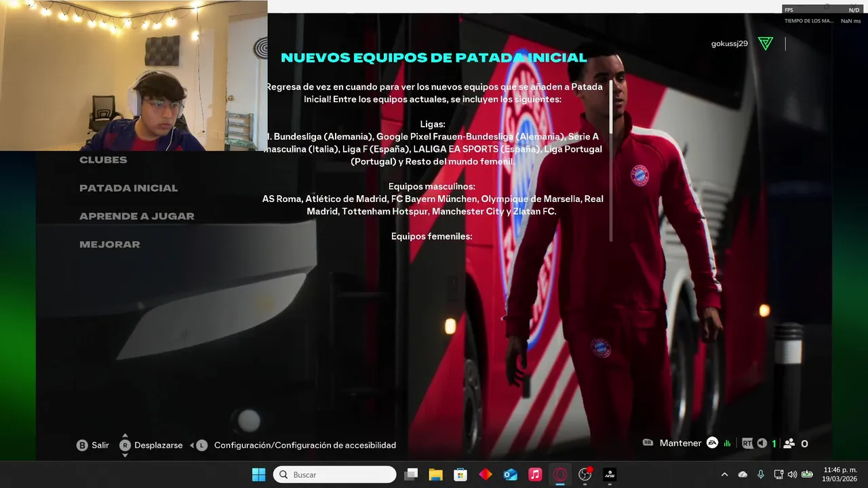Open Microsoft Store from the taskbar

(x=460, y=474)
